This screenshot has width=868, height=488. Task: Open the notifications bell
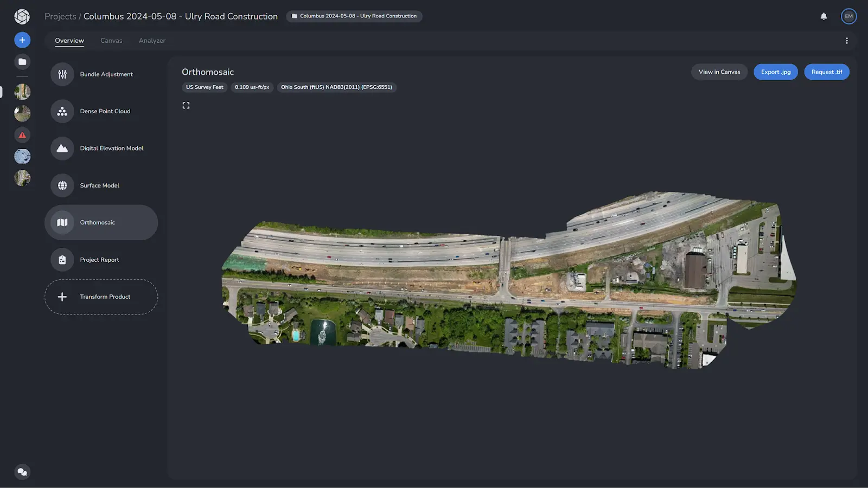point(824,16)
